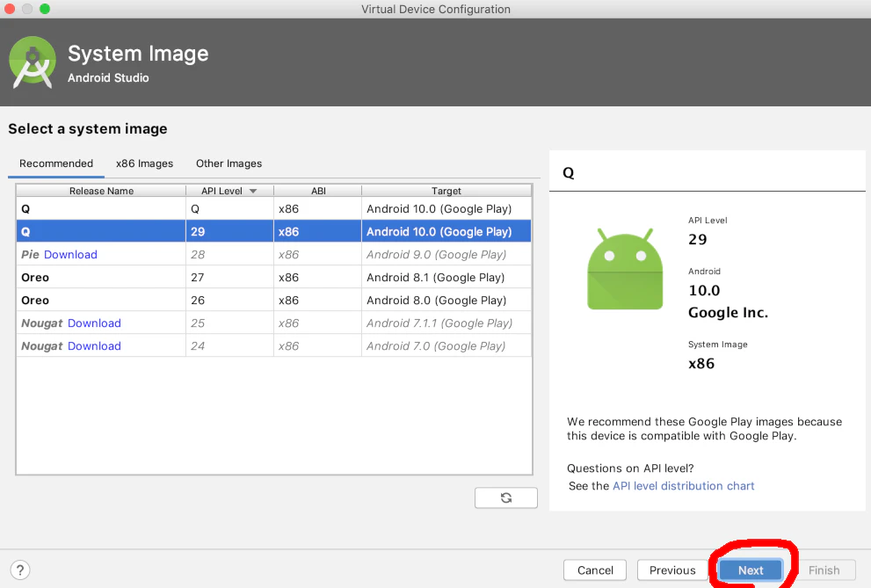Select the Q row with API level 29
Image resolution: width=871 pixels, height=588 pixels.
coord(274,231)
